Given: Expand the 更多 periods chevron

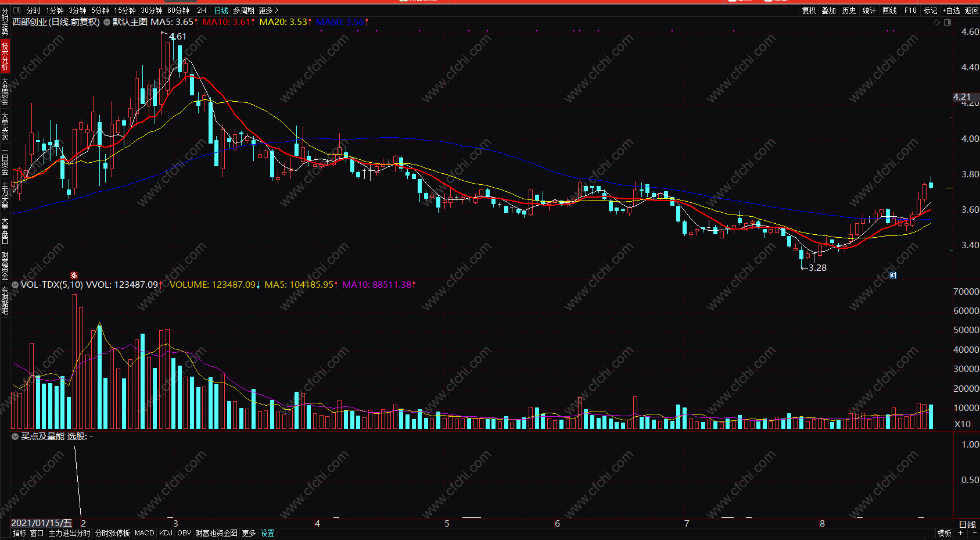Looking at the screenshot, I should point(269,10).
